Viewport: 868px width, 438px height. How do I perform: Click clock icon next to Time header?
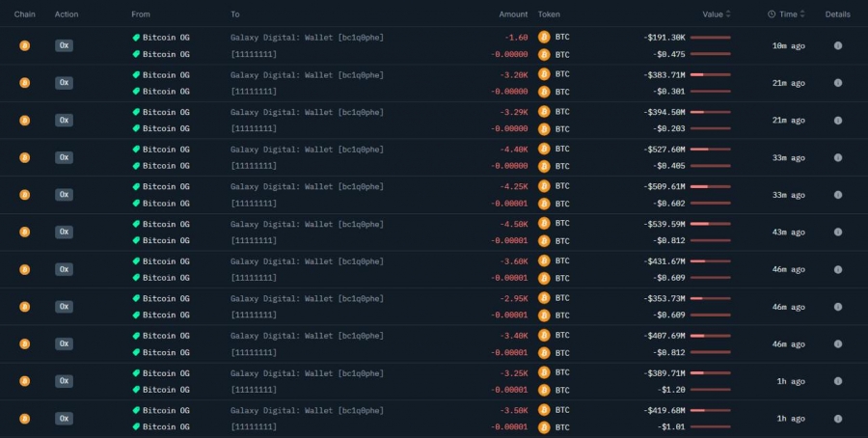(x=772, y=14)
